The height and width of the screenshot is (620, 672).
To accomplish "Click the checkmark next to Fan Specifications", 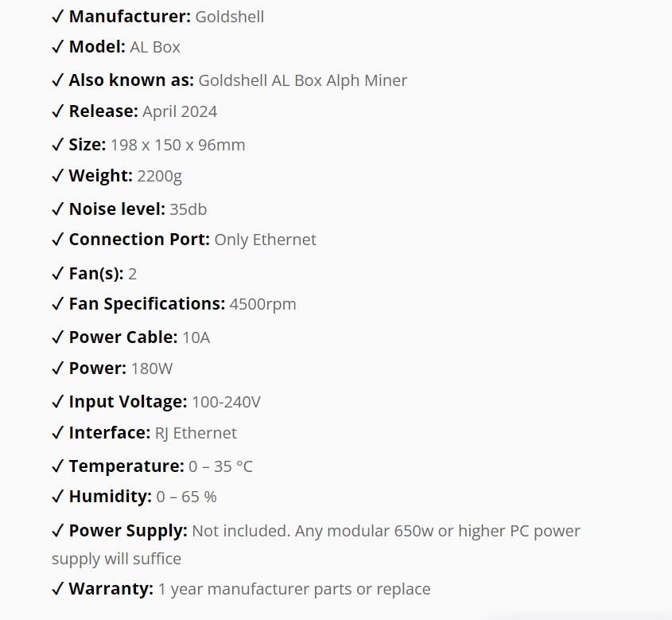I will (x=57, y=304).
